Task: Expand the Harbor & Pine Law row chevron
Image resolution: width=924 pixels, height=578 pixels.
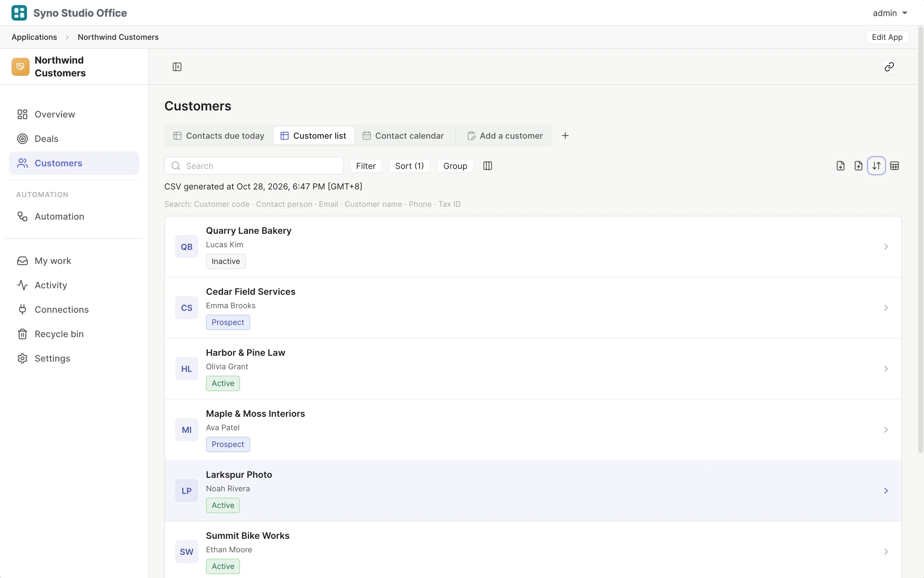Action: coord(886,369)
